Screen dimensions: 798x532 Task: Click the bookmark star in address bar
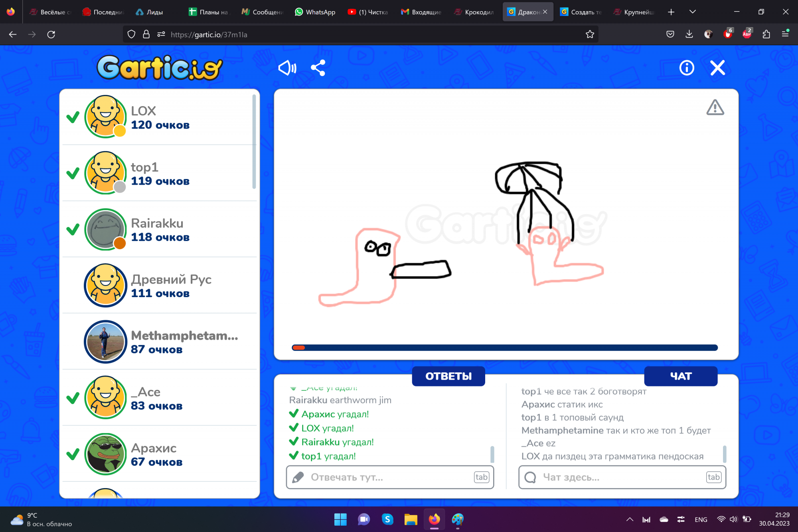(x=590, y=34)
